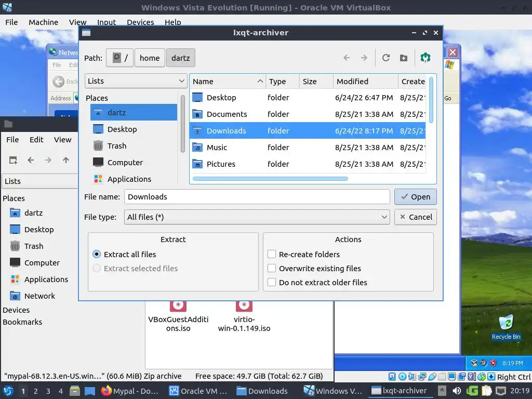
Task: Click the horizontal scrollbar in file list
Action: coord(270,179)
